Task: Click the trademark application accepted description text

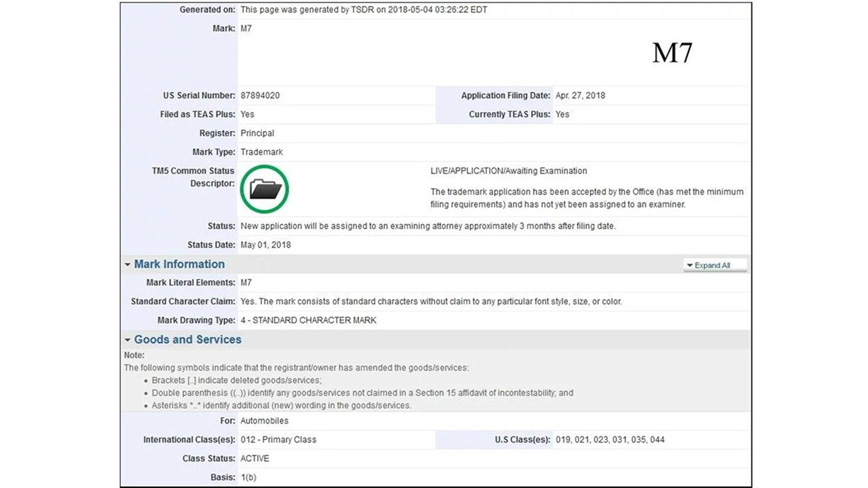Action: (587, 198)
